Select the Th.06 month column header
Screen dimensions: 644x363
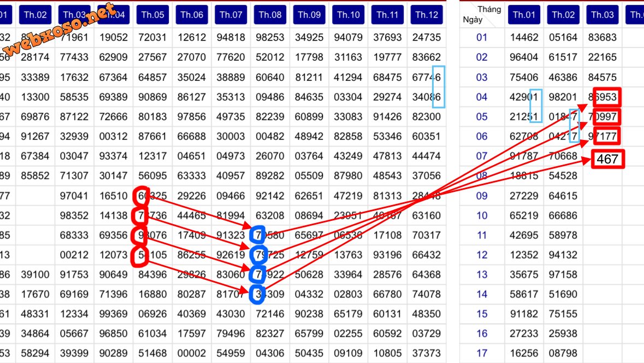pyautogui.click(x=192, y=15)
